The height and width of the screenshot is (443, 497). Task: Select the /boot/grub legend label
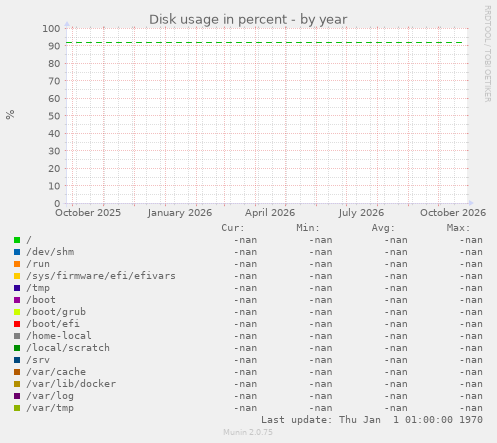pos(56,312)
